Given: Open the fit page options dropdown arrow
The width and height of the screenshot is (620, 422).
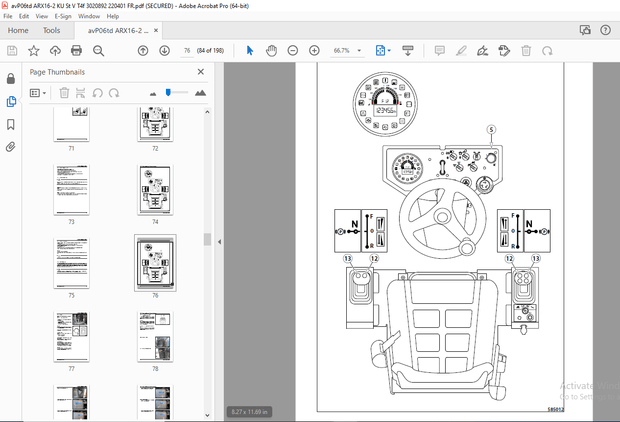Looking at the screenshot, I should (x=389, y=51).
